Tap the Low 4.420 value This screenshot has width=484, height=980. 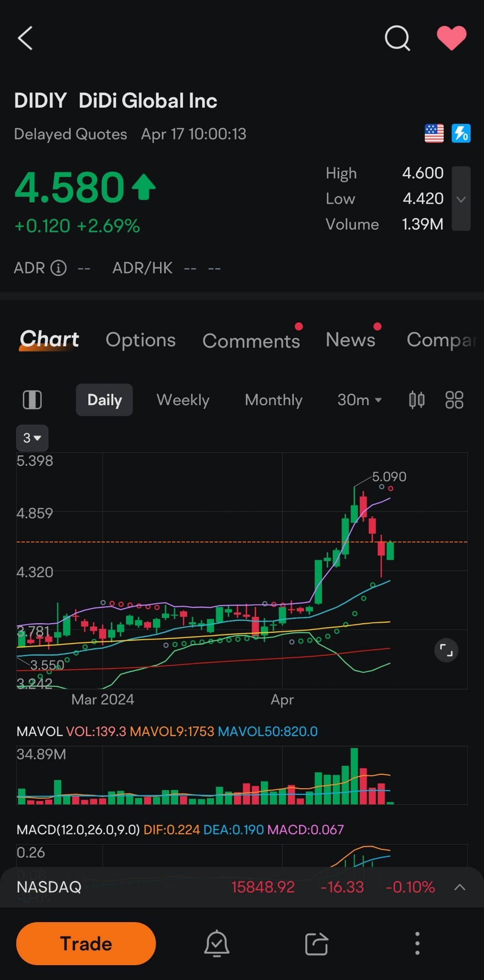(423, 198)
